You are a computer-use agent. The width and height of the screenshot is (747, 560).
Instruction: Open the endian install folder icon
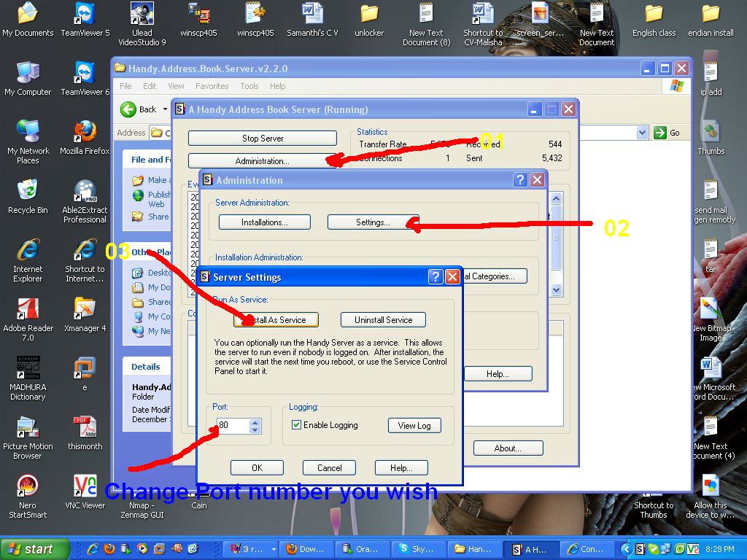point(711,19)
